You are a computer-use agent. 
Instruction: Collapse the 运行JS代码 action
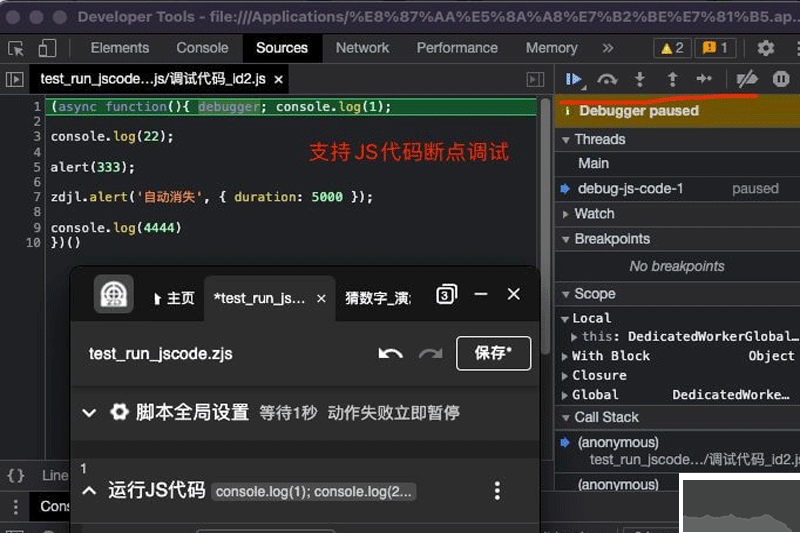click(89, 490)
